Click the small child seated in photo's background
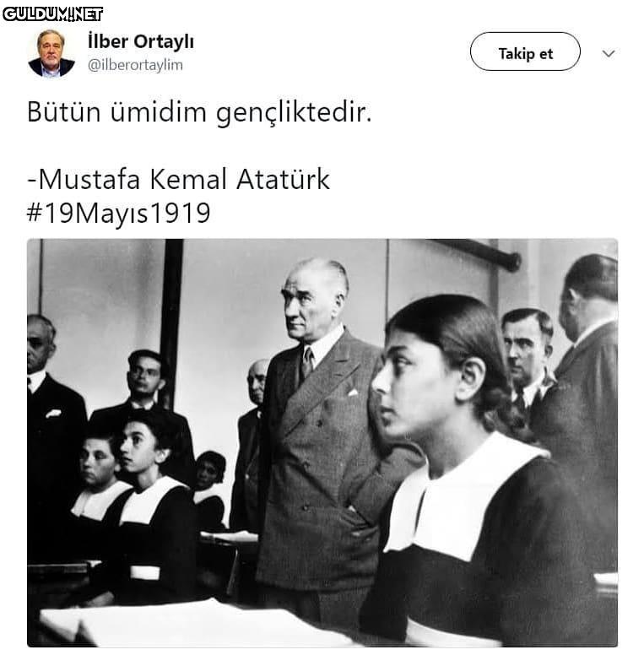Image resolution: width=644 pixels, height=666 pixels. (210, 489)
